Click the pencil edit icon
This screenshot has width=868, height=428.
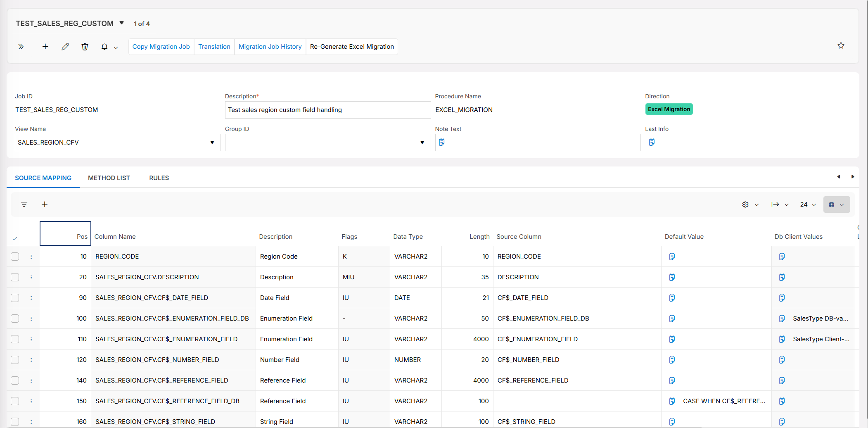click(x=65, y=47)
